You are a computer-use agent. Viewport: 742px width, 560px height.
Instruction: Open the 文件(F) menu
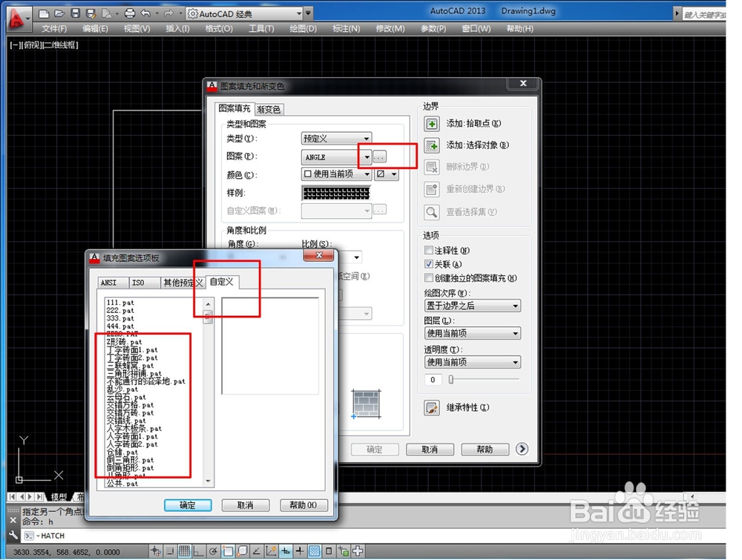coord(54,28)
